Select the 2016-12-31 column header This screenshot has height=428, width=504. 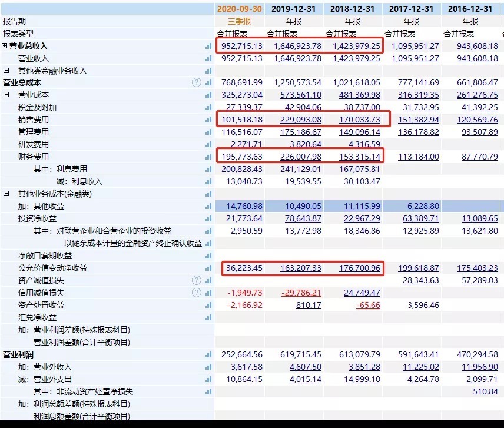coord(470,9)
